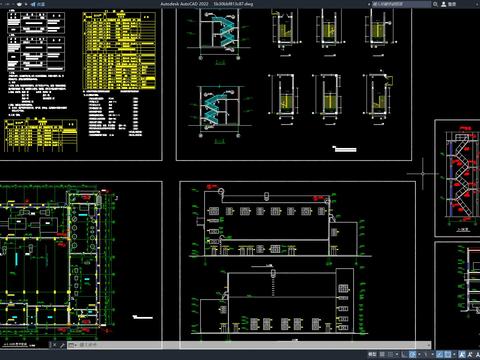Screen dimensions: 480x360
Task: Expand the polar tracking dropdown arrow
Action: pyautogui.click(x=419, y=354)
